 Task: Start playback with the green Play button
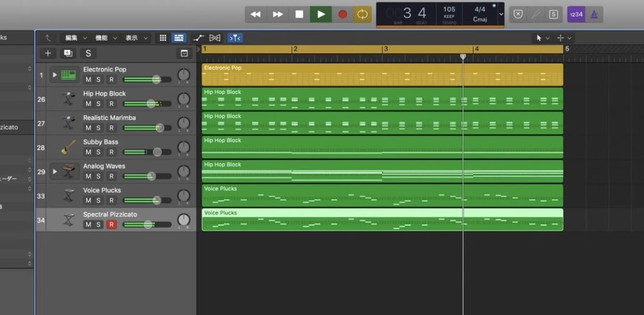pos(321,14)
